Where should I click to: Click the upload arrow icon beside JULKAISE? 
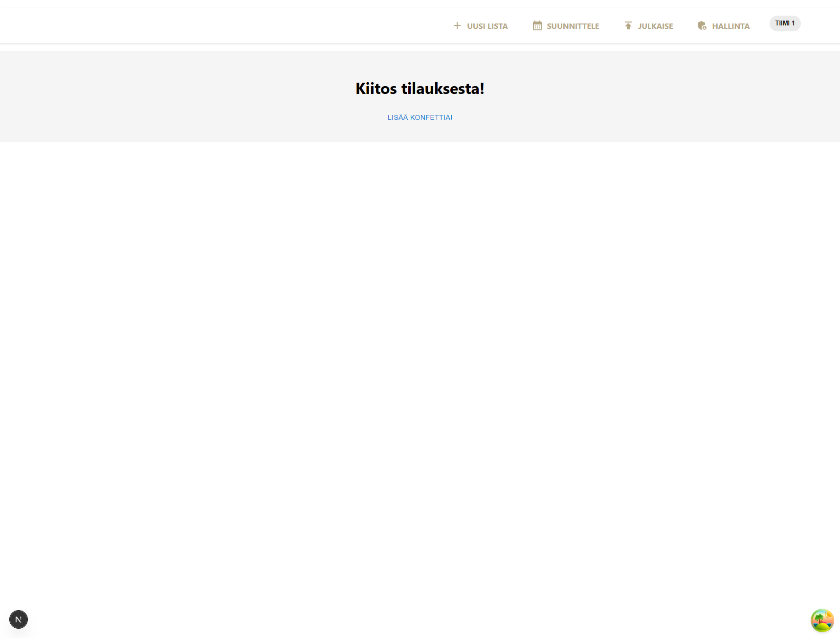[x=628, y=25]
